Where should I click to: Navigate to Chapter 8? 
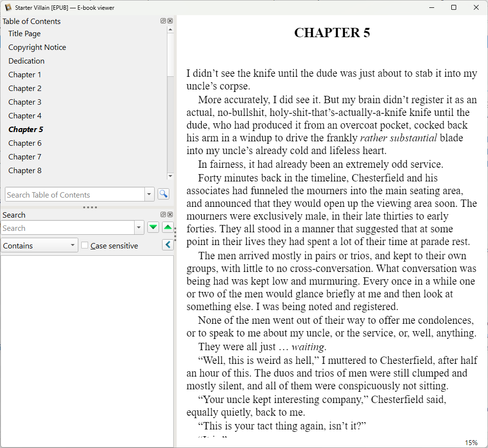(x=24, y=170)
